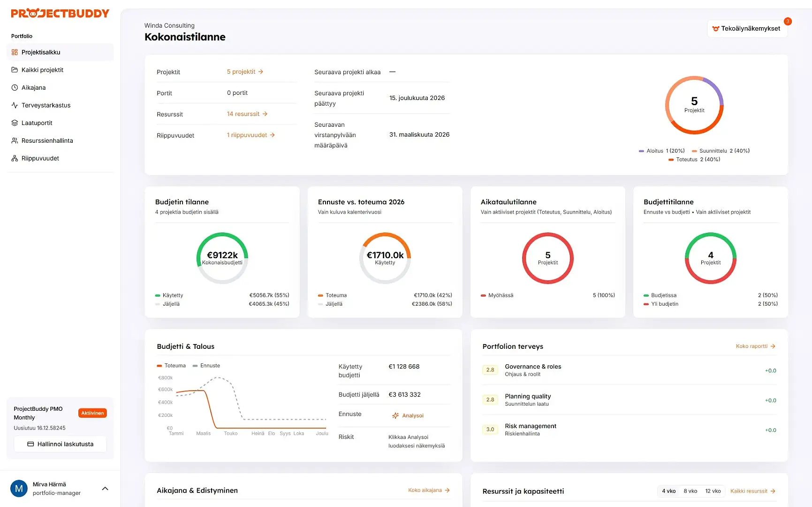Click the ProjectBuddy logo

click(x=60, y=13)
